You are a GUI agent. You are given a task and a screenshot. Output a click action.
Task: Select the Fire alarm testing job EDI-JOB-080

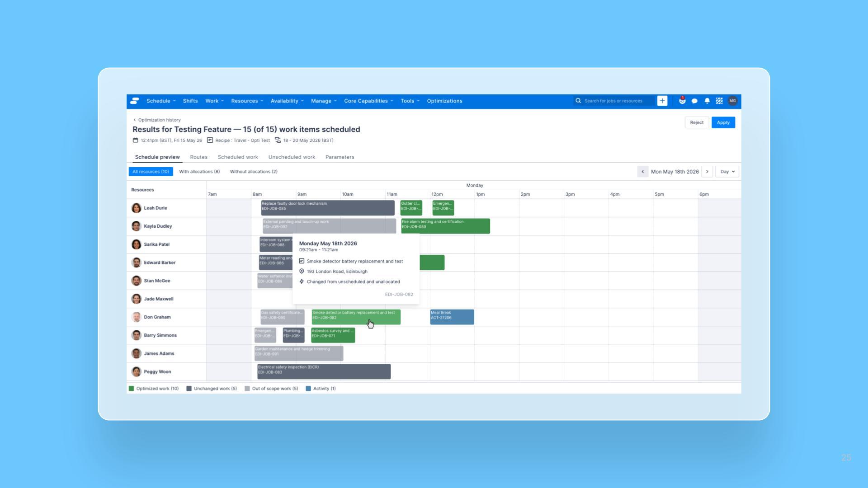point(445,226)
